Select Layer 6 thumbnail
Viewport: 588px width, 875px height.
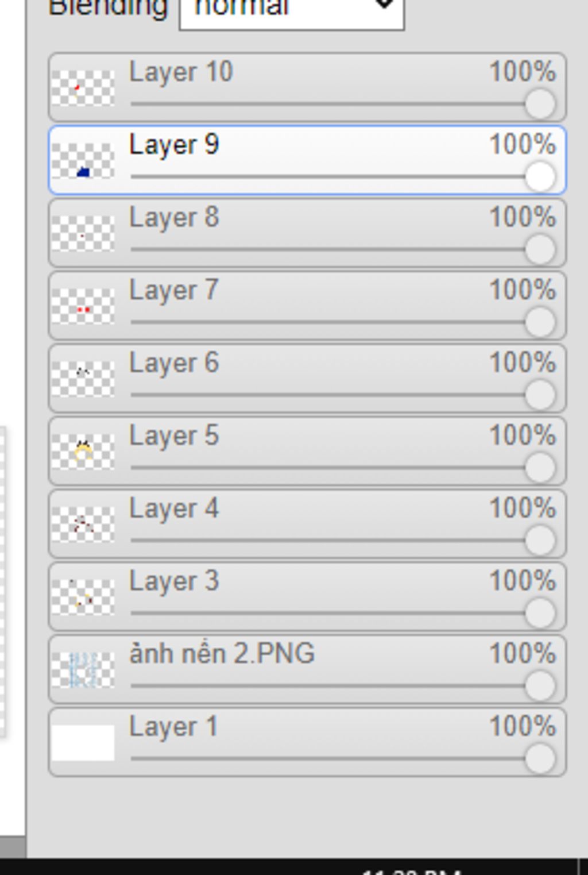(83, 379)
